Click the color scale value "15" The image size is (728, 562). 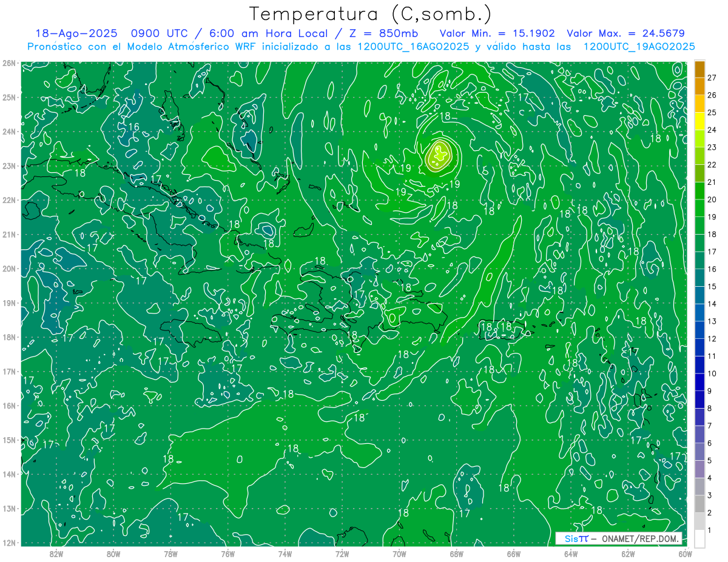tap(712, 287)
